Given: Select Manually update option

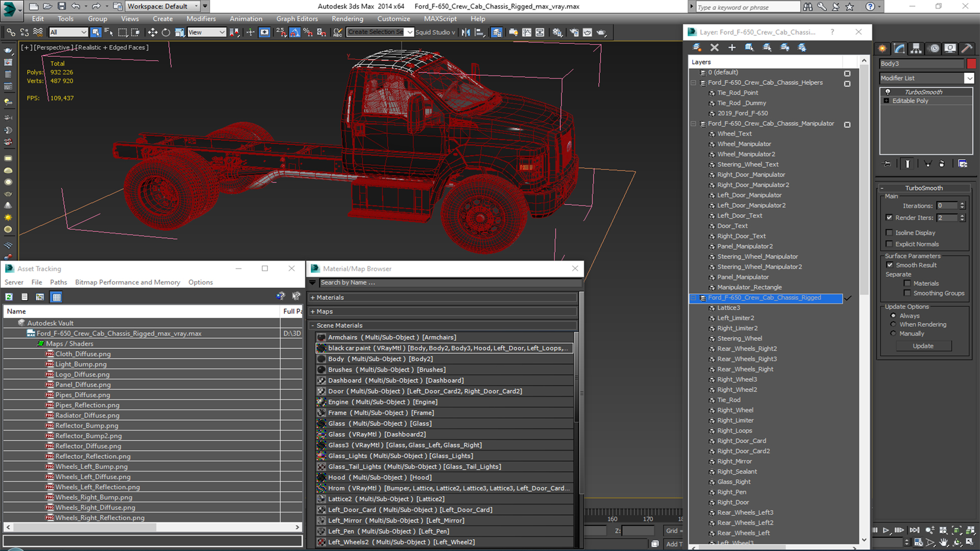Looking at the screenshot, I should click(x=893, y=334).
